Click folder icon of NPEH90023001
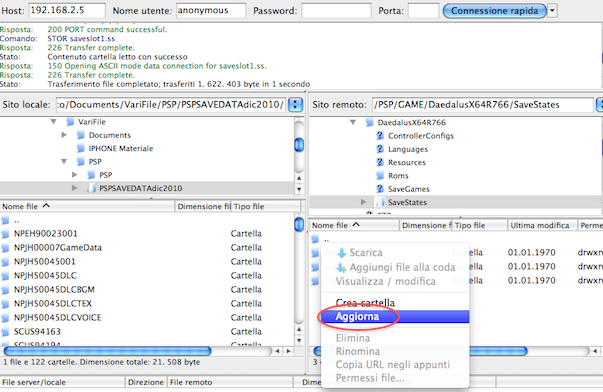The width and height of the screenshot is (603, 392). [x=5, y=234]
